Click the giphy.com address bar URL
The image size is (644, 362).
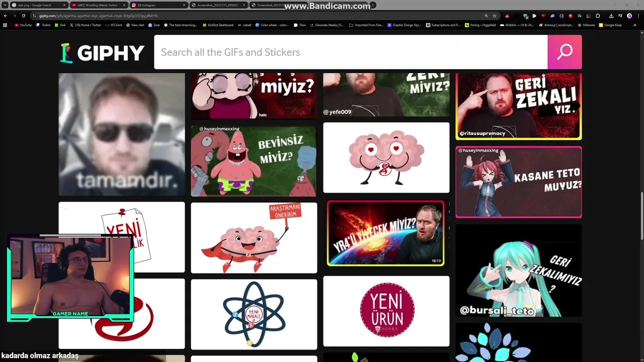99,16
